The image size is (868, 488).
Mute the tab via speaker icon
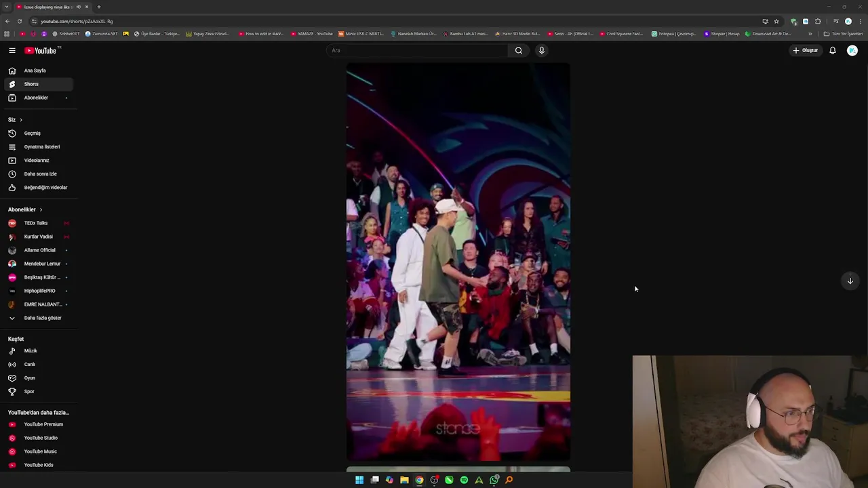point(79,7)
